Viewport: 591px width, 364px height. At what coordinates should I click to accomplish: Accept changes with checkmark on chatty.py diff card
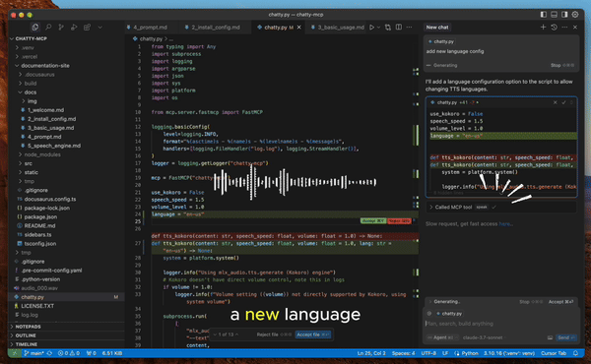tap(563, 102)
